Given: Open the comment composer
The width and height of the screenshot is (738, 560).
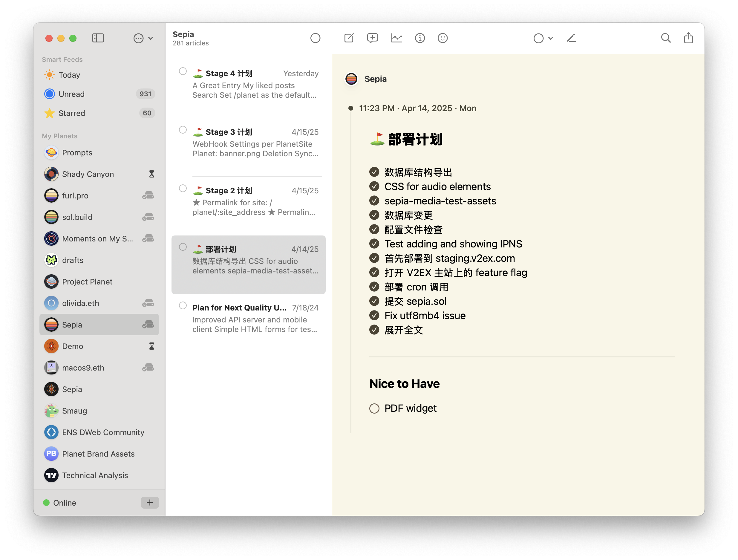Looking at the screenshot, I should pyautogui.click(x=373, y=38).
